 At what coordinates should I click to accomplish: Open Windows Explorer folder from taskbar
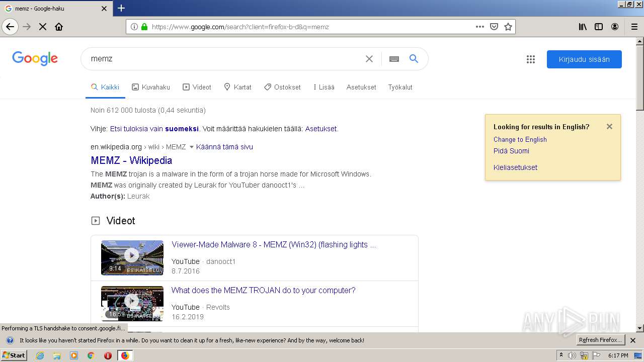pos(57,355)
